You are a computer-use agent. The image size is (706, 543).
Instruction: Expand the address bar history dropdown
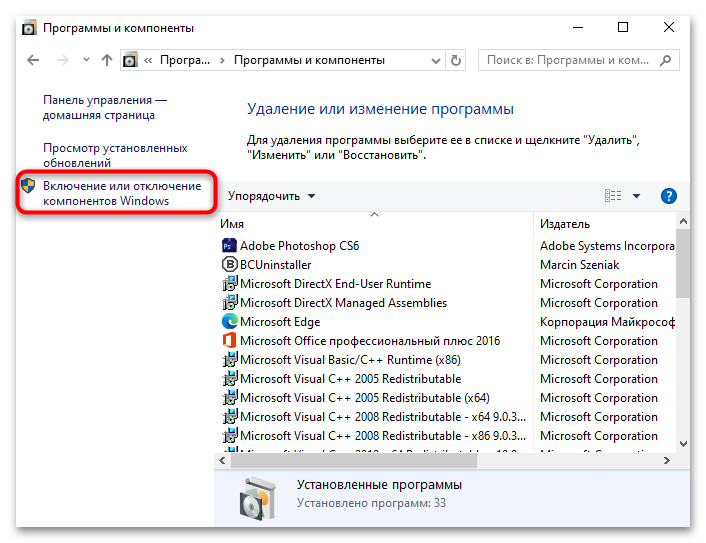click(x=435, y=60)
